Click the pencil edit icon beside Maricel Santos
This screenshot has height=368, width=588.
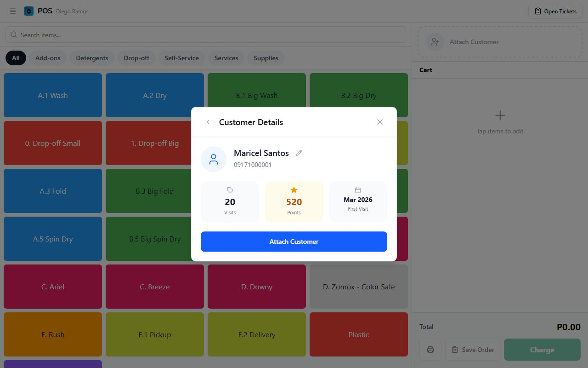299,153
